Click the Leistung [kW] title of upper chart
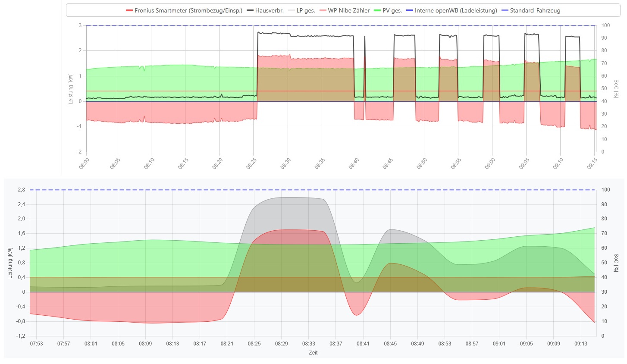Screen dimensions: 627x364 coord(71,88)
